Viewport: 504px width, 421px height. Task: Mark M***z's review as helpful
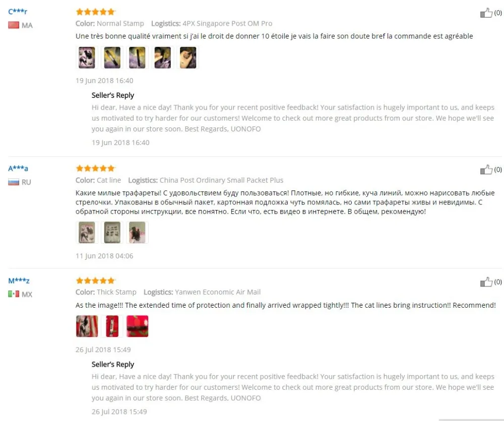click(x=486, y=282)
